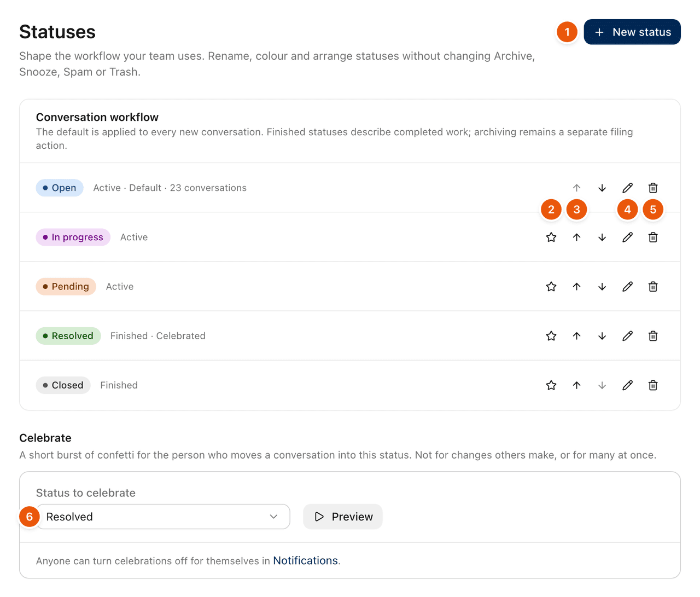This screenshot has width=700, height=597.
Task: Click the Closed status badge
Action: pos(63,385)
